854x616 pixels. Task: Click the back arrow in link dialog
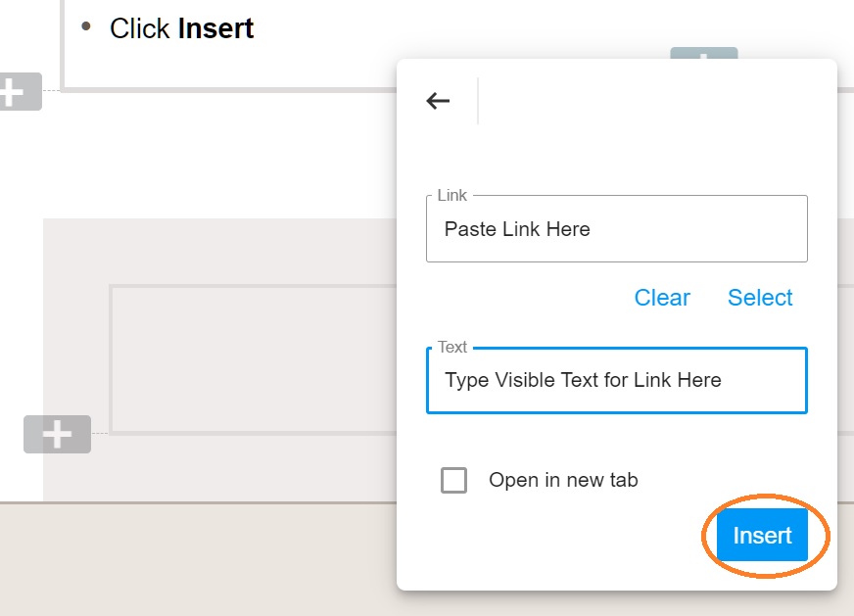coord(438,101)
